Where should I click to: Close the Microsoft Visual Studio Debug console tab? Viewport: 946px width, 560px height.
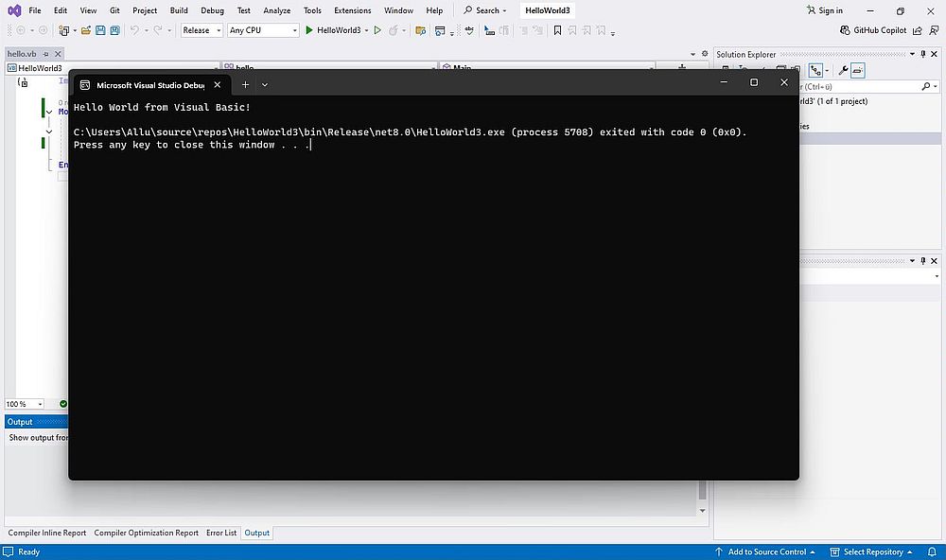click(218, 85)
